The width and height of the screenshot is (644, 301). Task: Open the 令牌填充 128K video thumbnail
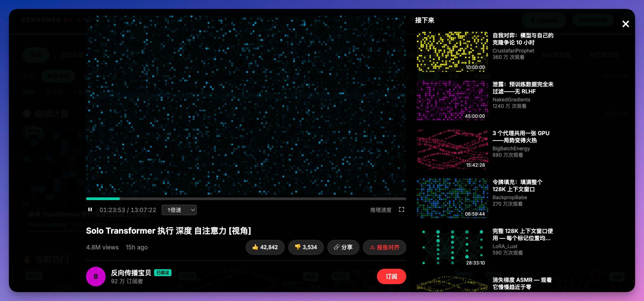(452, 198)
